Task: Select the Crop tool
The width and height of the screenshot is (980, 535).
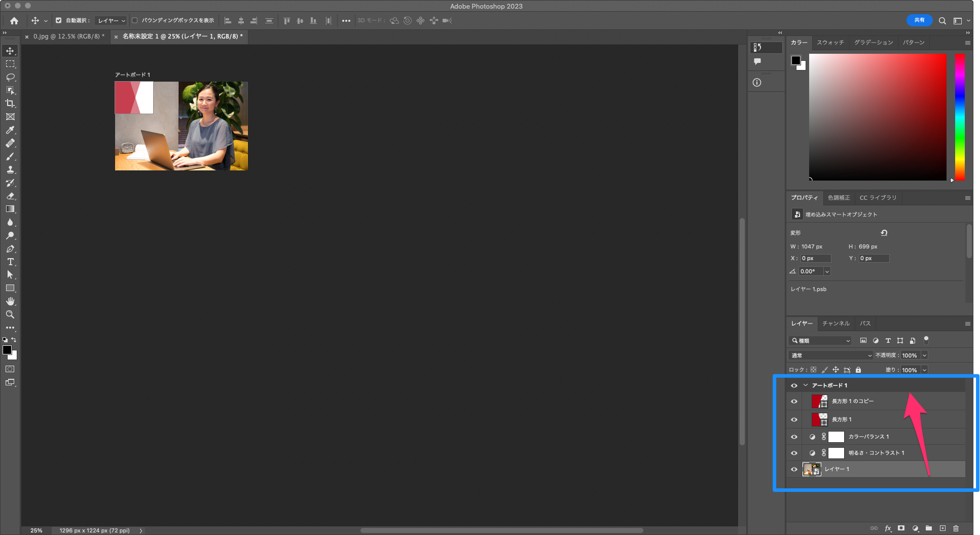Action: (10, 103)
